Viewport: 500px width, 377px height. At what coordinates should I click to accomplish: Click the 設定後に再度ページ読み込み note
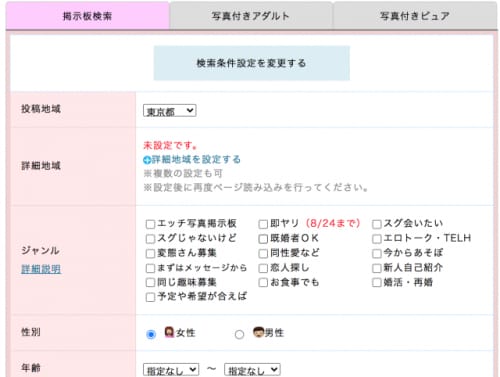point(256,188)
